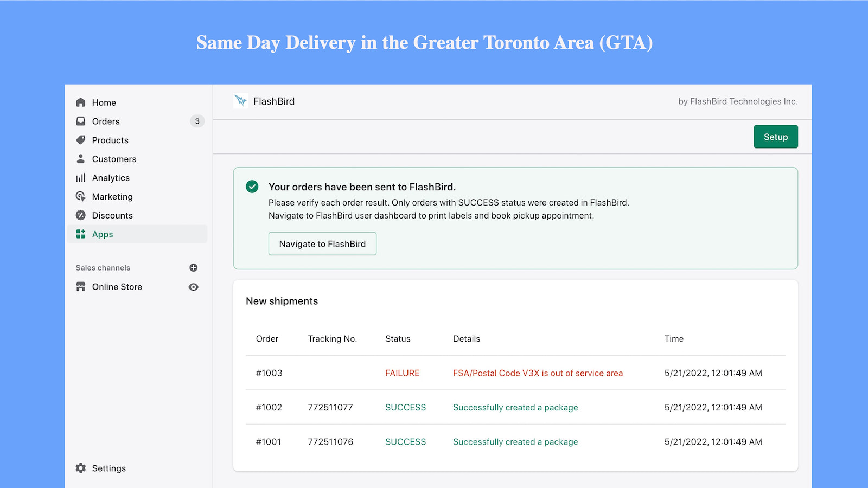
Task: Click the New shipments heading
Action: point(282,301)
